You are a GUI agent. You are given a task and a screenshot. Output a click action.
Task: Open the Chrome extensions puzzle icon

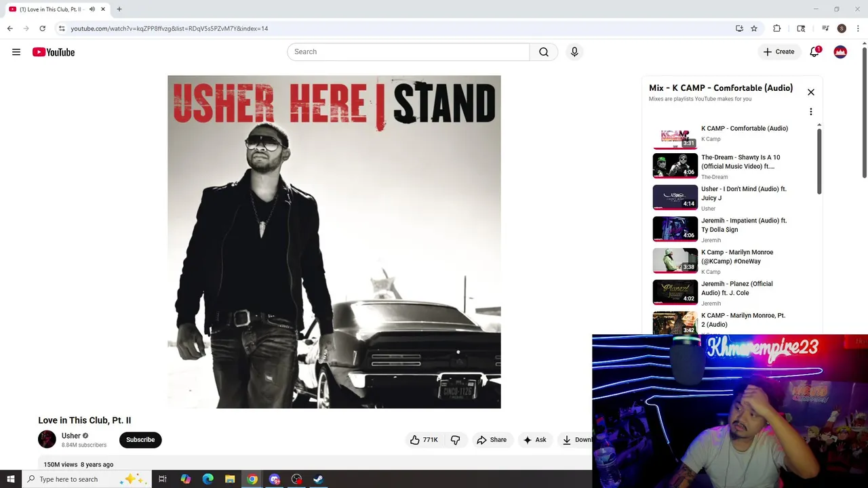777,28
